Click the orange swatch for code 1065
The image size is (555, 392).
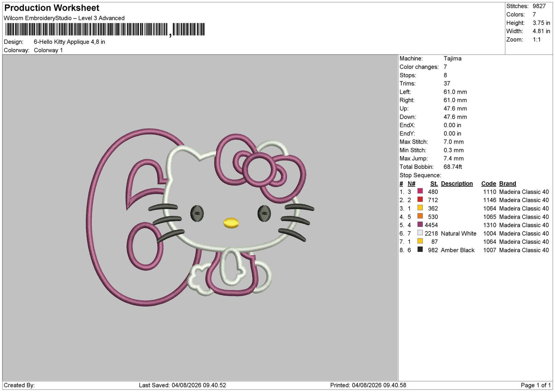tap(420, 216)
